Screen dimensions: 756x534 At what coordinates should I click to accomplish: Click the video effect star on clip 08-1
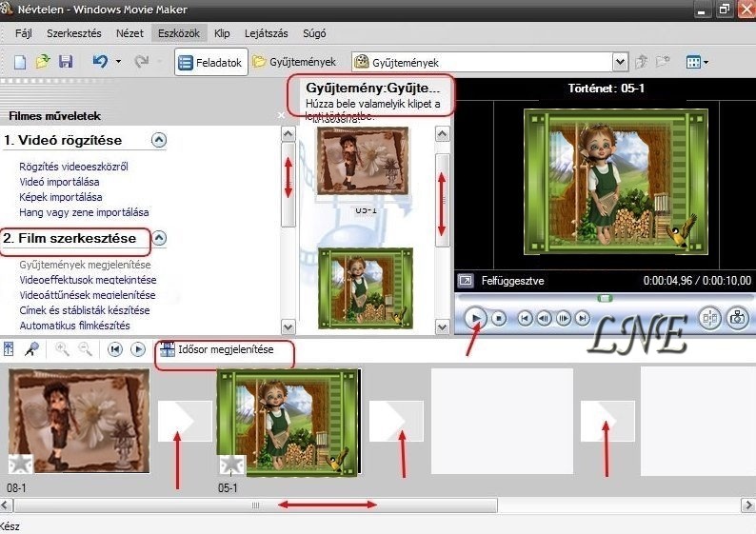pyautogui.click(x=21, y=464)
